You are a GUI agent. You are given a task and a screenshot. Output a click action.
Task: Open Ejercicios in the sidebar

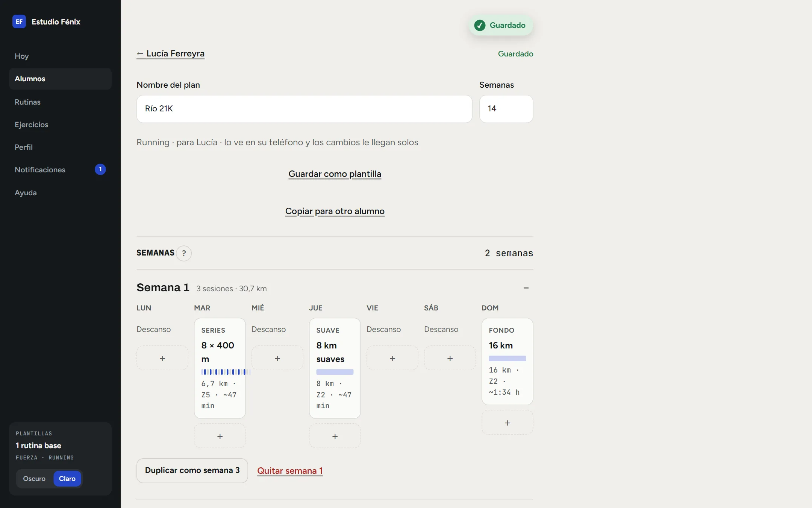point(60,125)
